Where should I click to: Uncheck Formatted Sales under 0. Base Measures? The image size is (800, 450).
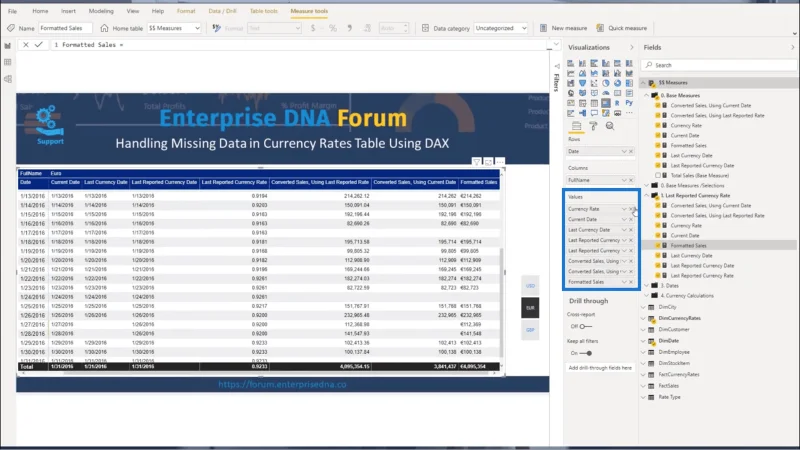(x=658, y=145)
